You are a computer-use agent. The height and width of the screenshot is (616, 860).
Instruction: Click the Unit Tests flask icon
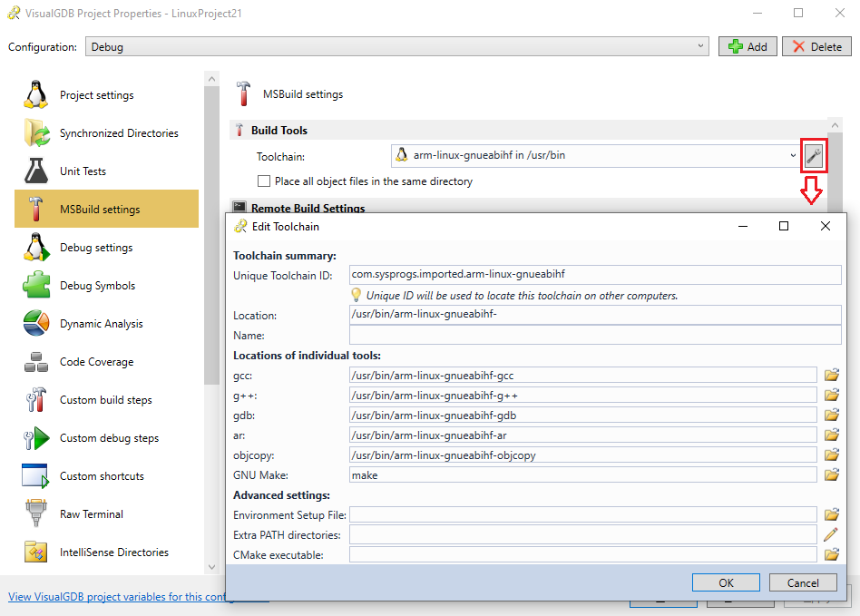point(36,171)
